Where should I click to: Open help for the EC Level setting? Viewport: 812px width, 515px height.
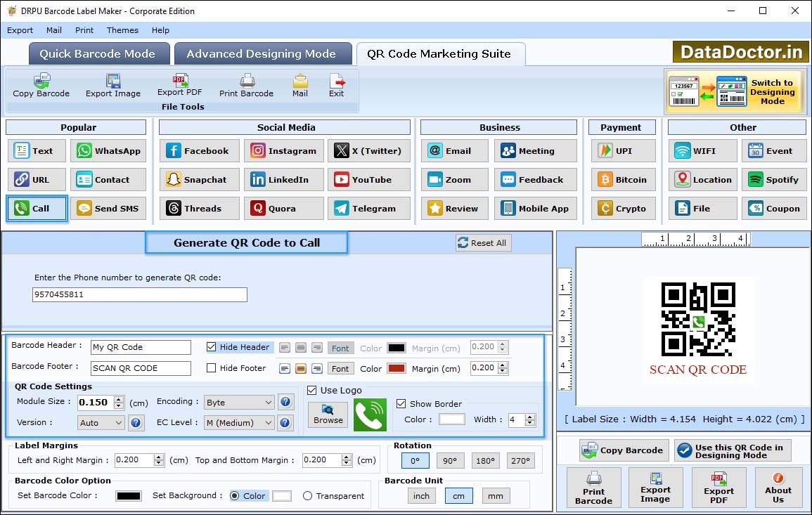pos(285,422)
